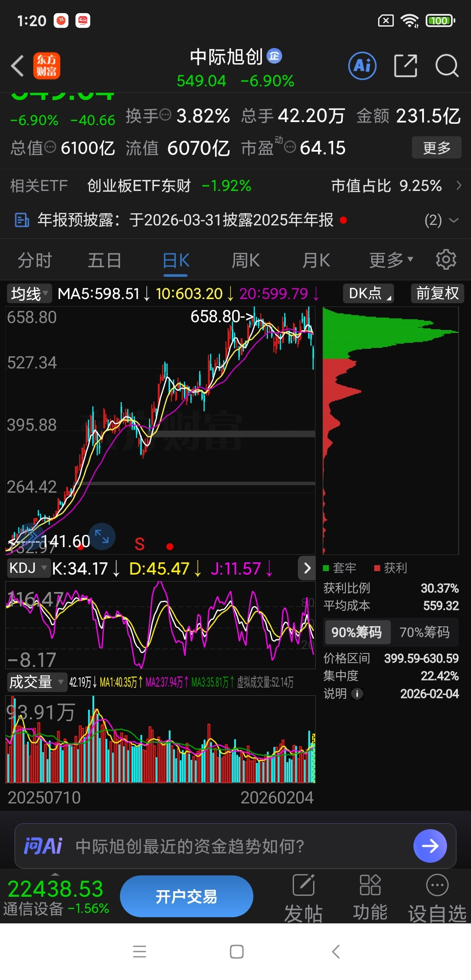The width and height of the screenshot is (471, 980).
Task: Tap the 开户交易 button
Action: (187, 896)
